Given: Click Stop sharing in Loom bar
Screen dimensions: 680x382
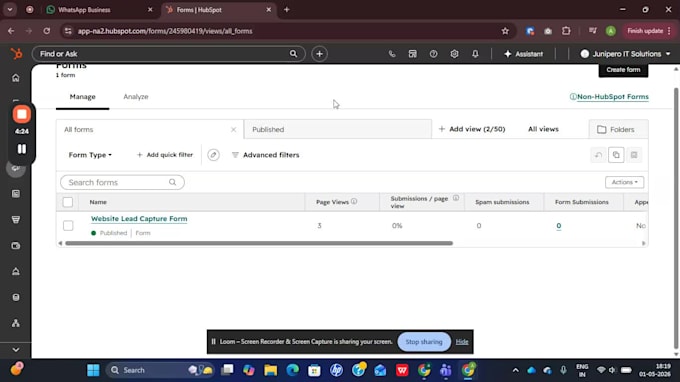Looking at the screenshot, I should point(424,342).
